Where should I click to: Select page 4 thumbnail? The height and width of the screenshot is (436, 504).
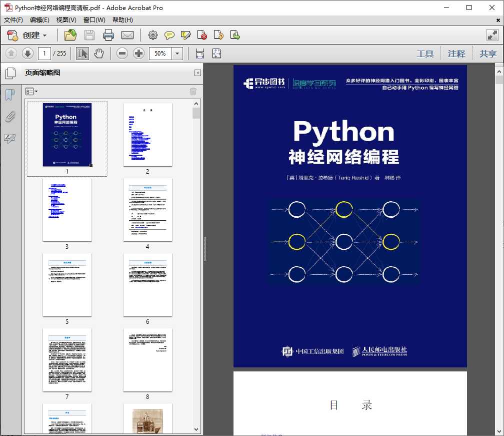click(x=147, y=210)
